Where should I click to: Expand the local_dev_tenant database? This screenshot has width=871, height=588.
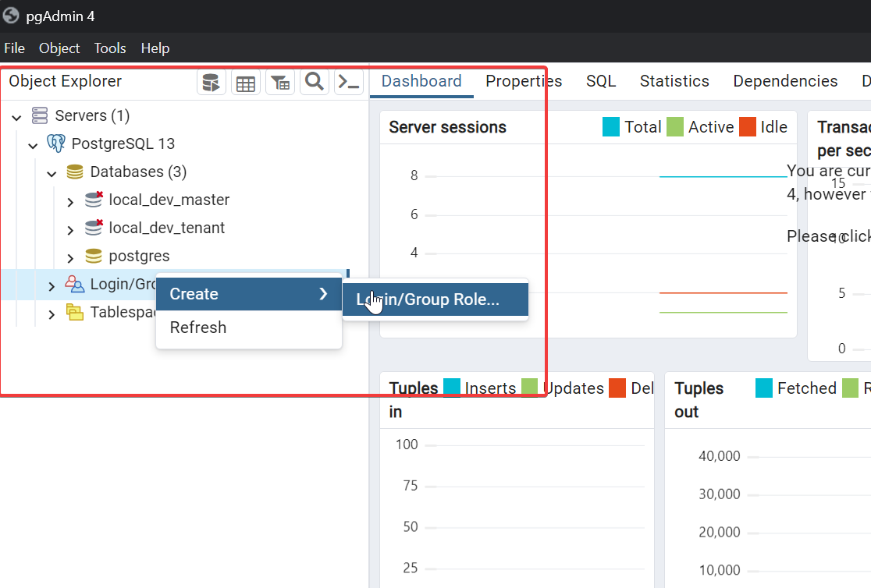point(70,230)
